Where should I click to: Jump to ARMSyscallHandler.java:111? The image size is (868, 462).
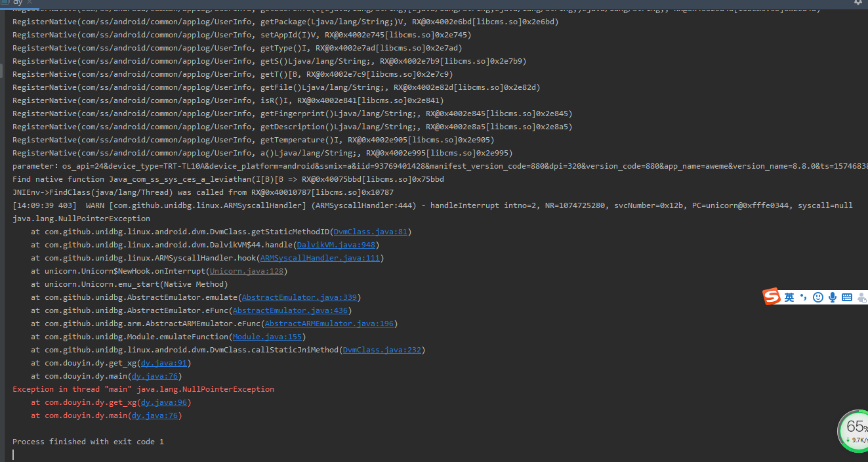point(320,258)
